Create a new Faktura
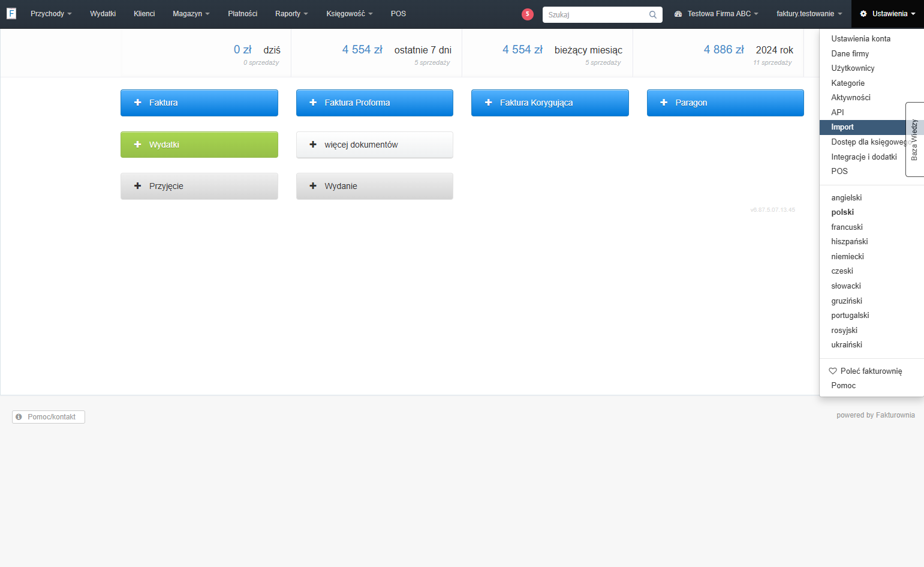This screenshot has height=567, width=924. [199, 103]
